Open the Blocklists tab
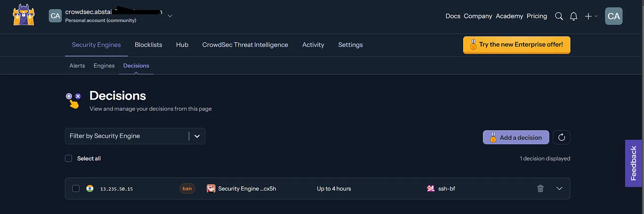644x214 pixels. pos(149,45)
